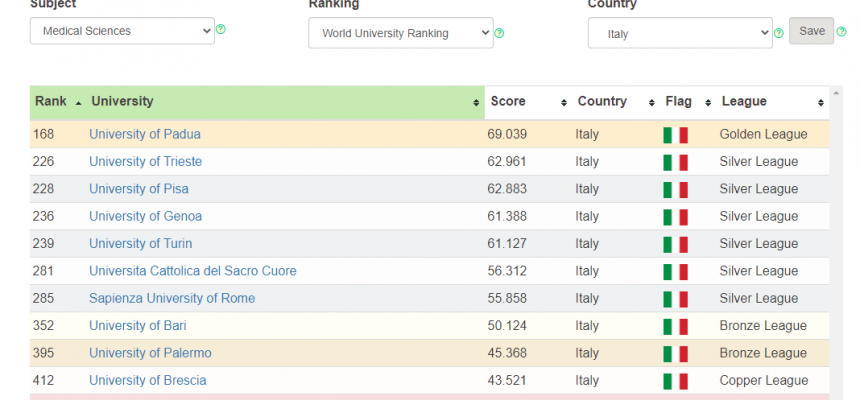Select score value 61.388

[x=507, y=216]
